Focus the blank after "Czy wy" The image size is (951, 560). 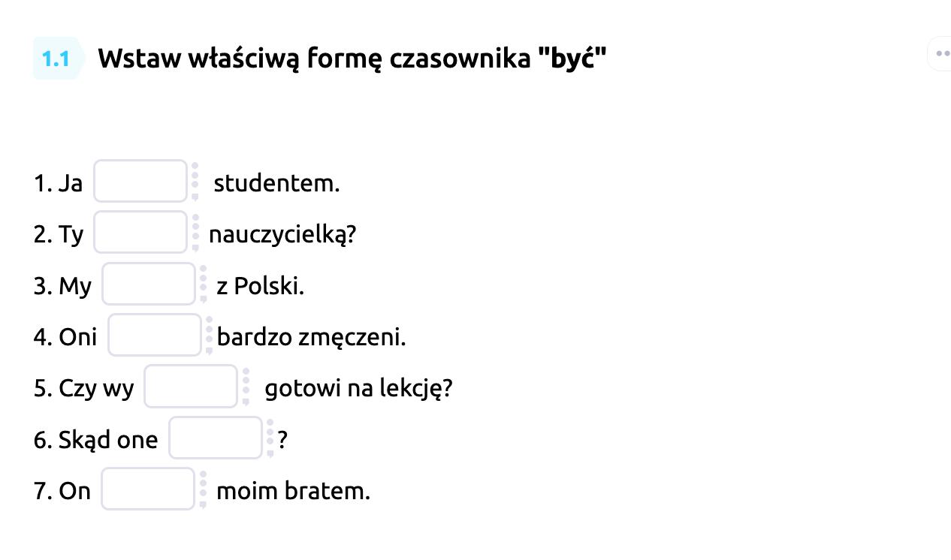tap(191, 387)
